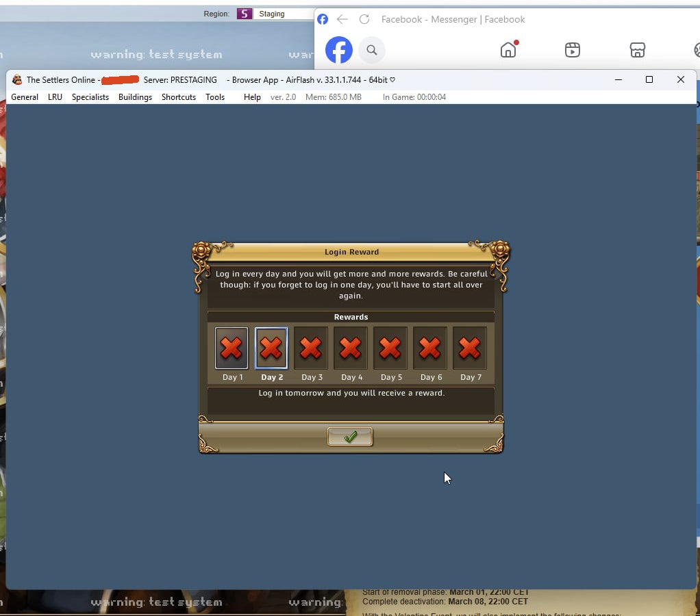Click the 'Facebook - Messenger | Facebook' page title
This screenshot has width=700, height=616.
(x=453, y=19)
